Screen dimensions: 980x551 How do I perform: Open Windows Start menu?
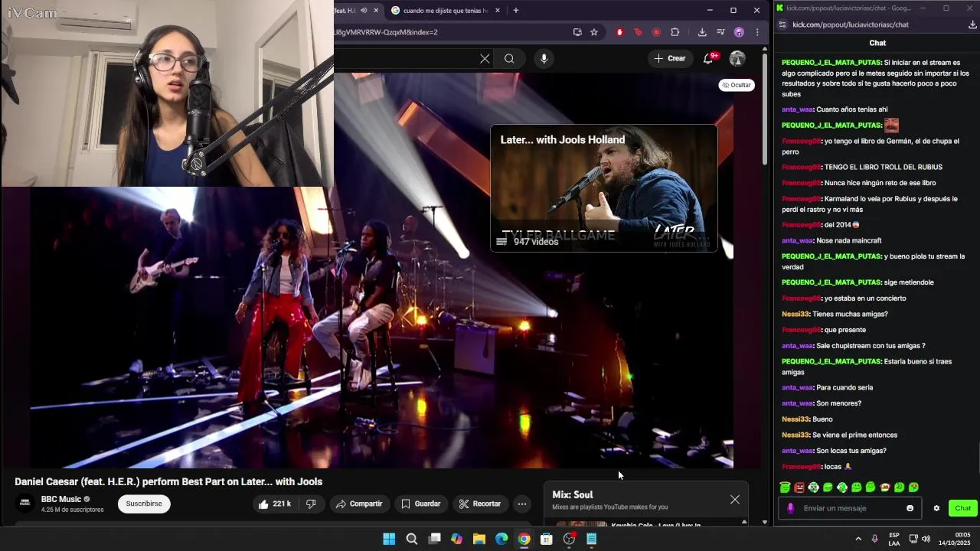pyautogui.click(x=389, y=539)
